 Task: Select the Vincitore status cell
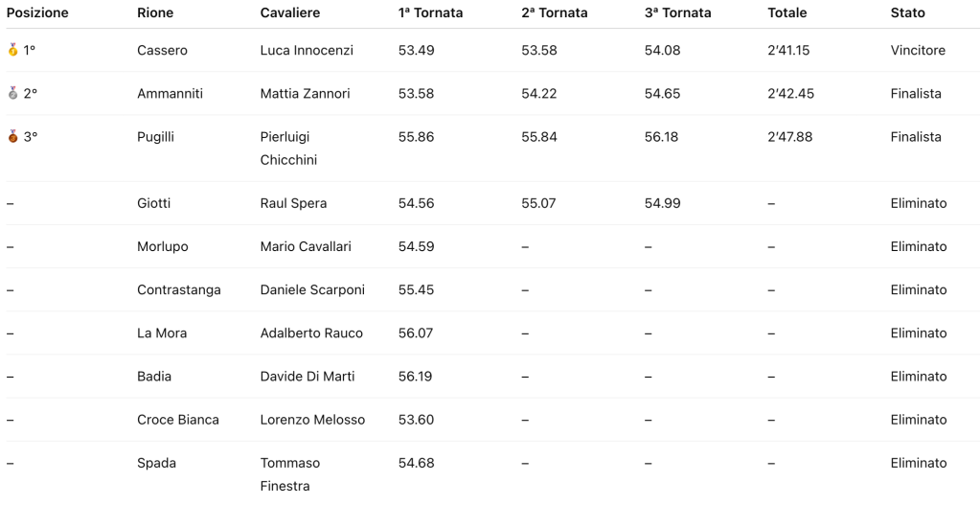click(x=918, y=50)
